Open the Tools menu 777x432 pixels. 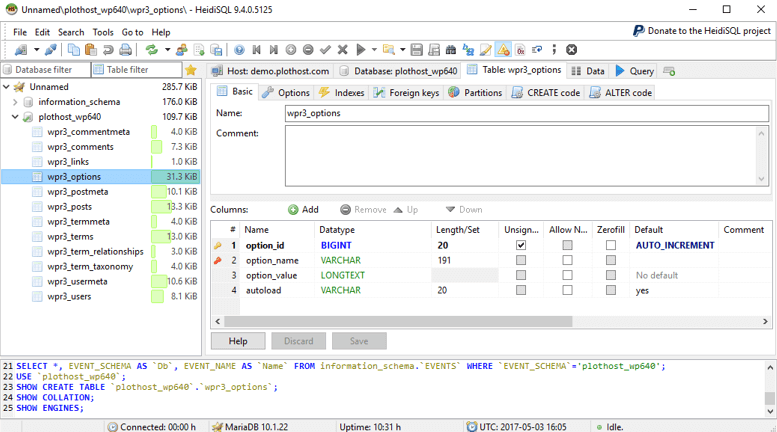(103, 32)
